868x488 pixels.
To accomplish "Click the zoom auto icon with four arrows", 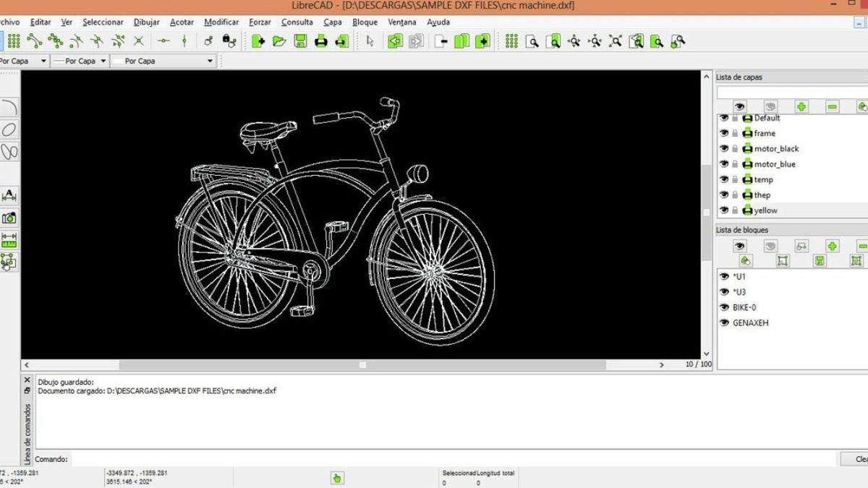I will [616, 41].
